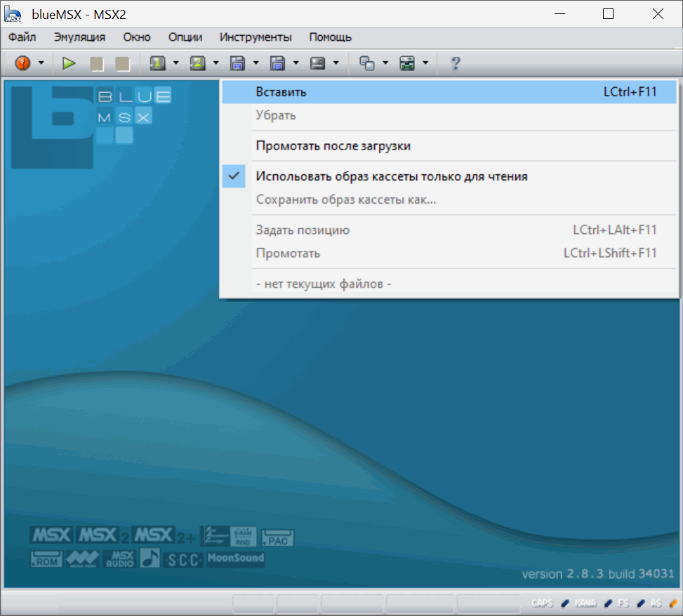Click the machine configuration icon
Viewport: 683px width, 616px height.
pyautogui.click(x=407, y=63)
